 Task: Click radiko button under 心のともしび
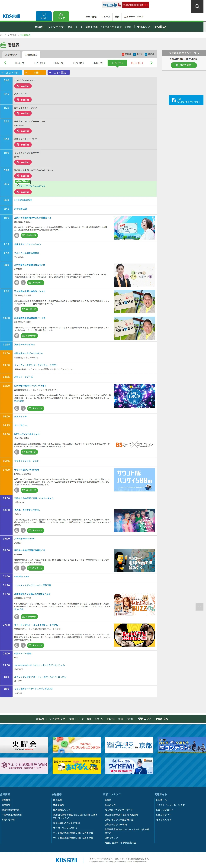[x=23, y=100]
